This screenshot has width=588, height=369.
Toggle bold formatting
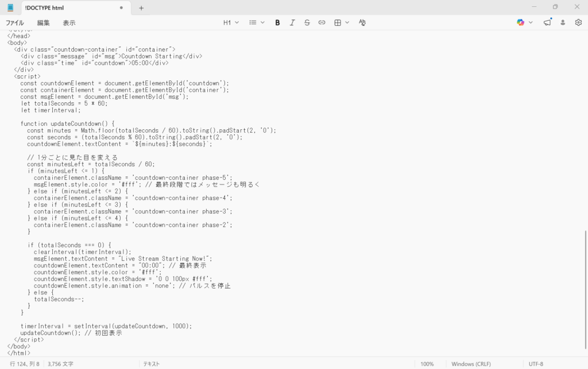277,22
